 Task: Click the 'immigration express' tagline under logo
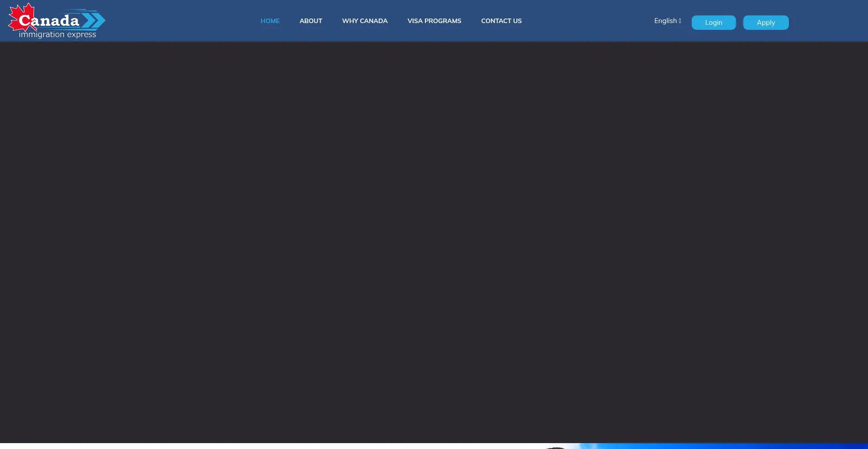click(x=57, y=35)
